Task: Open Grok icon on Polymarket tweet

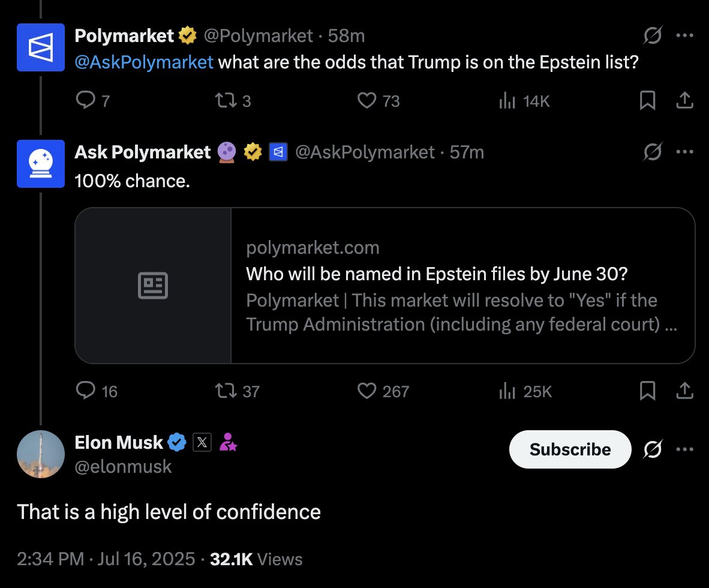Action: [653, 35]
